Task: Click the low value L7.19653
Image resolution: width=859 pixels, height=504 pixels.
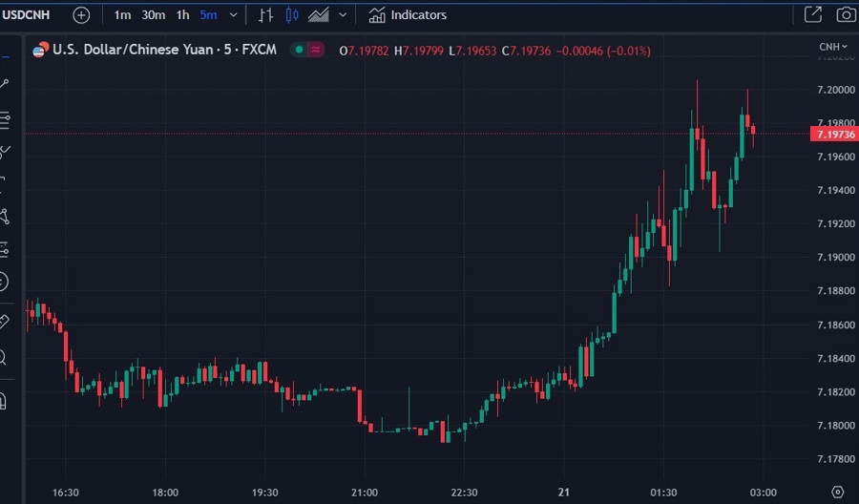Action: [x=472, y=51]
